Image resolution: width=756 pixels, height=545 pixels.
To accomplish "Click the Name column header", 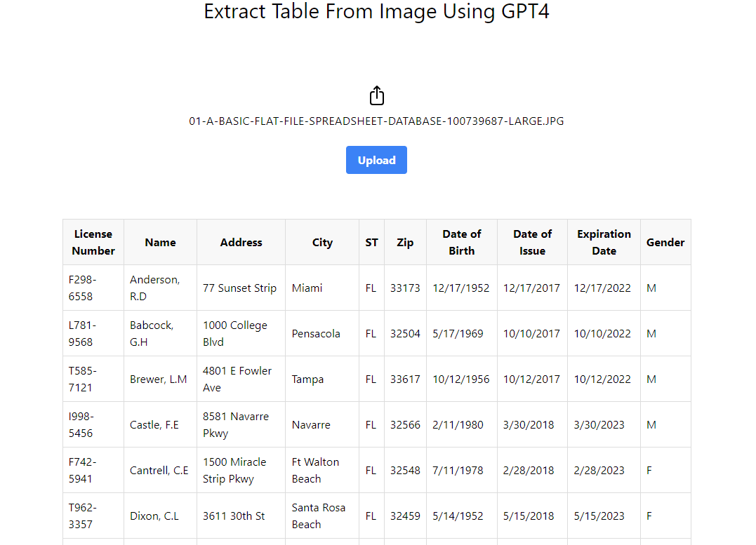I will point(160,242).
